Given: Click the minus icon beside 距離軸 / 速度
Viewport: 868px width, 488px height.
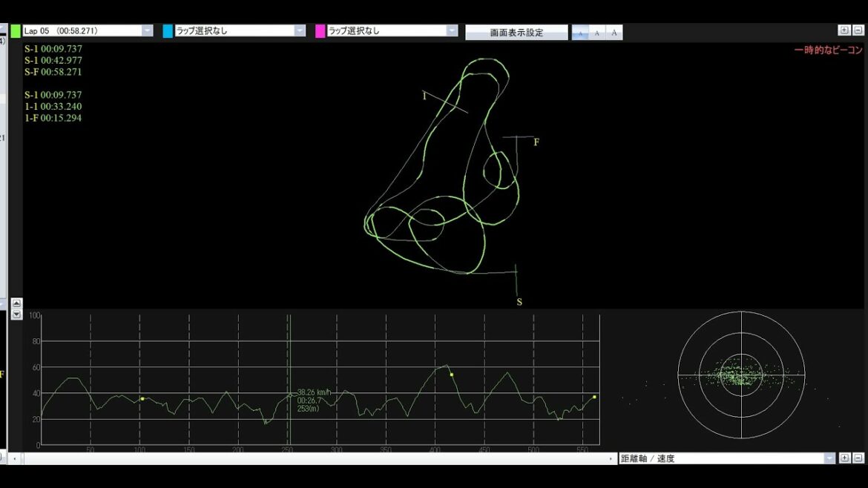Looking at the screenshot, I should click(x=858, y=458).
